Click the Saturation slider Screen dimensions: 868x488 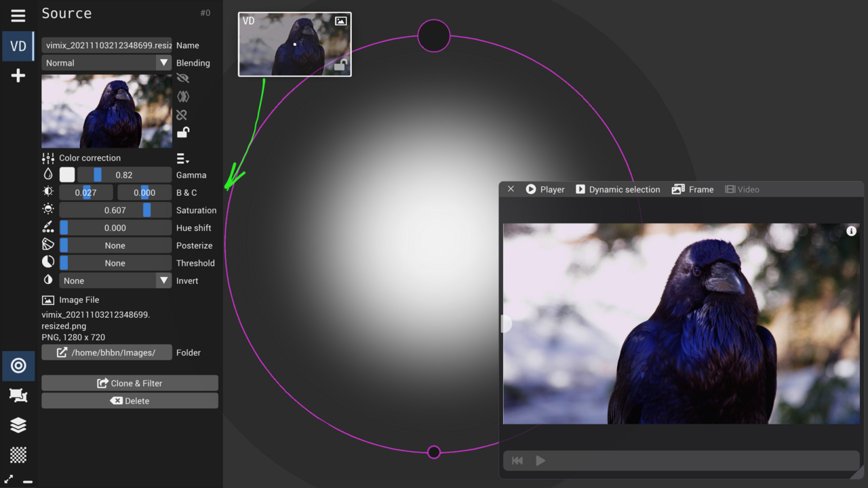[x=115, y=210]
